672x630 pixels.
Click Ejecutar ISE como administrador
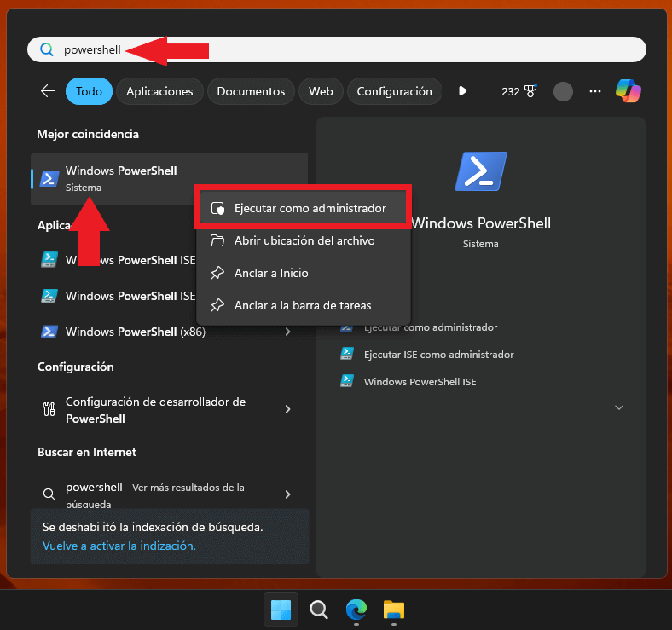[x=438, y=355]
